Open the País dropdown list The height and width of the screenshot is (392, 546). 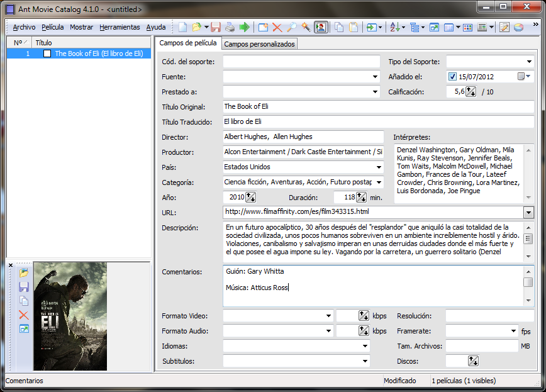(379, 167)
